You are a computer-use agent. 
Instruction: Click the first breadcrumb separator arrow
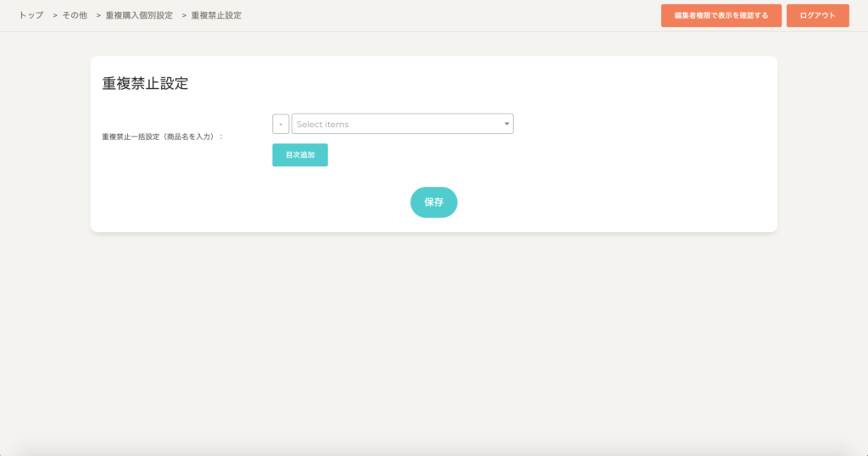[x=54, y=15]
